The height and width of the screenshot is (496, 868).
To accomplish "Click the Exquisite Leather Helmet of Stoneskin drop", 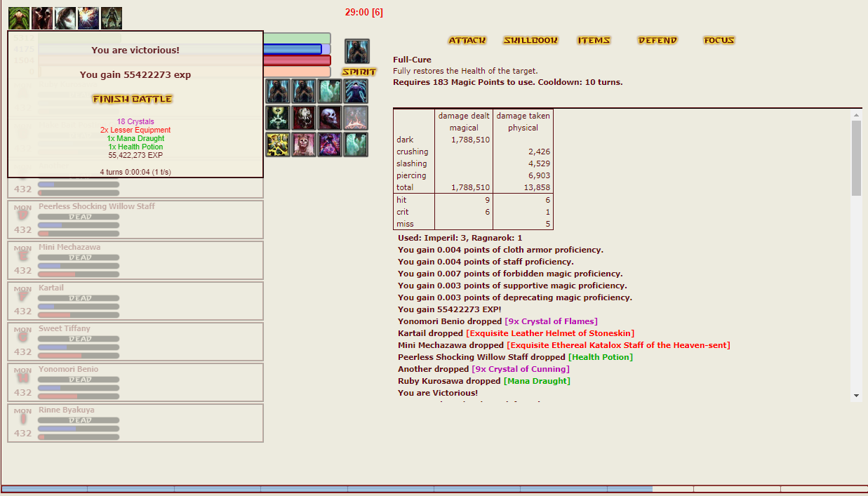I will click(551, 333).
